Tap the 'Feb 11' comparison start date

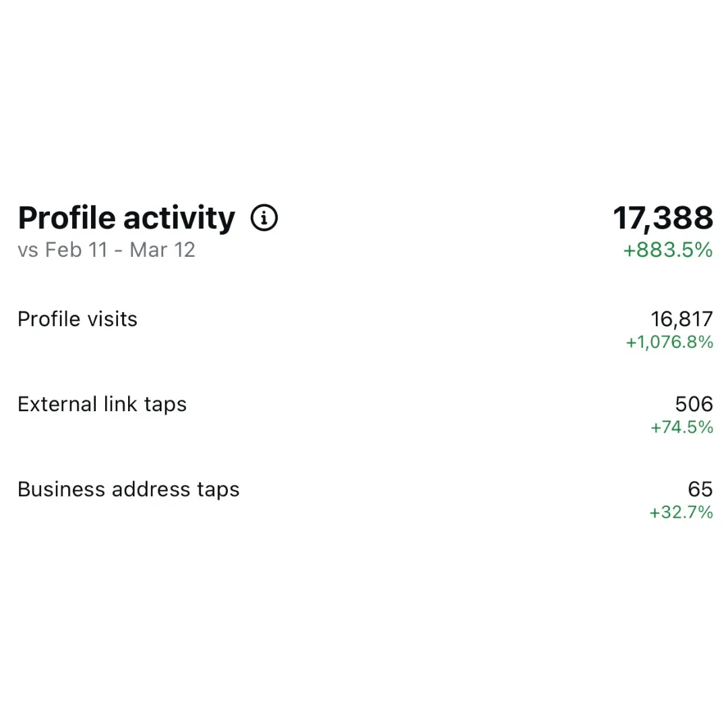(x=76, y=250)
